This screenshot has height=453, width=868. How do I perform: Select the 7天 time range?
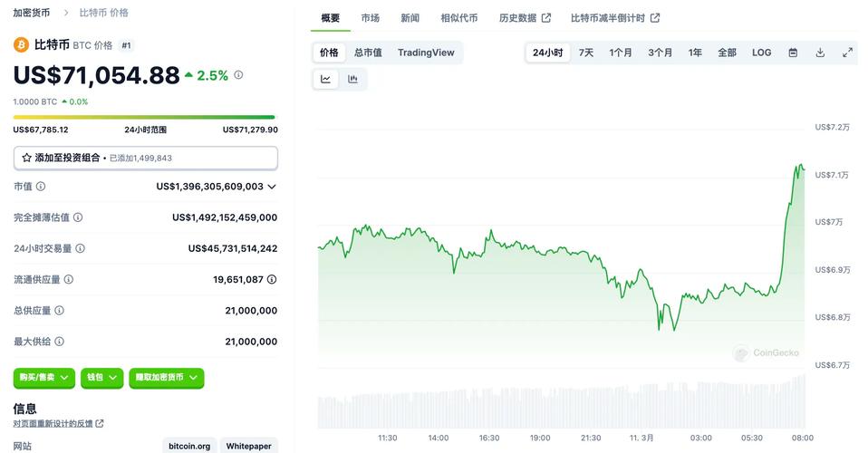tap(586, 53)
